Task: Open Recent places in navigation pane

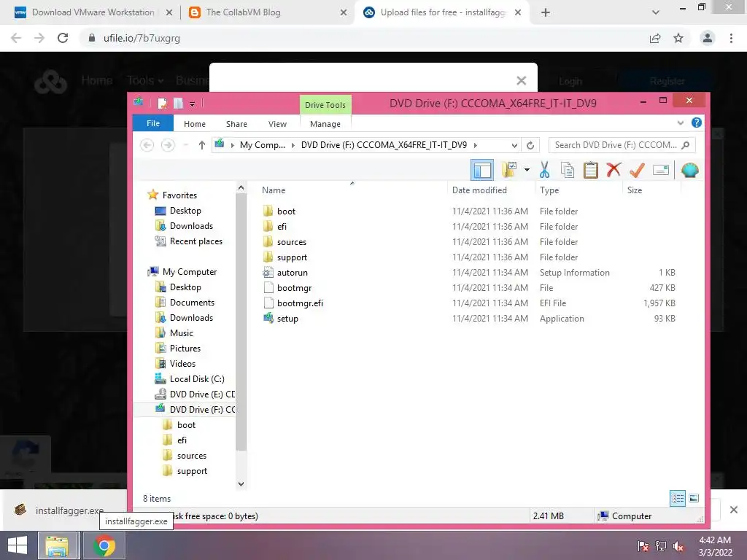Action: click(196, 241)
